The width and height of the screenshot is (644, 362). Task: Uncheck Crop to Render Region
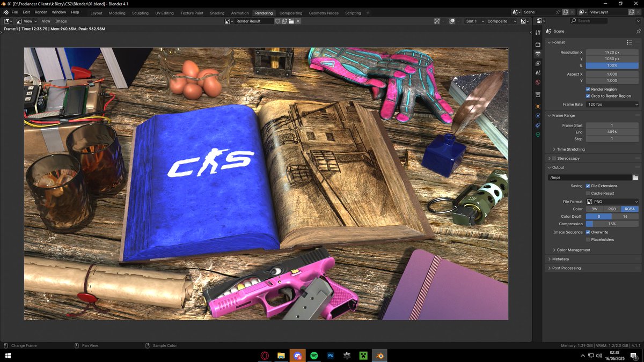tap(587, 96)
